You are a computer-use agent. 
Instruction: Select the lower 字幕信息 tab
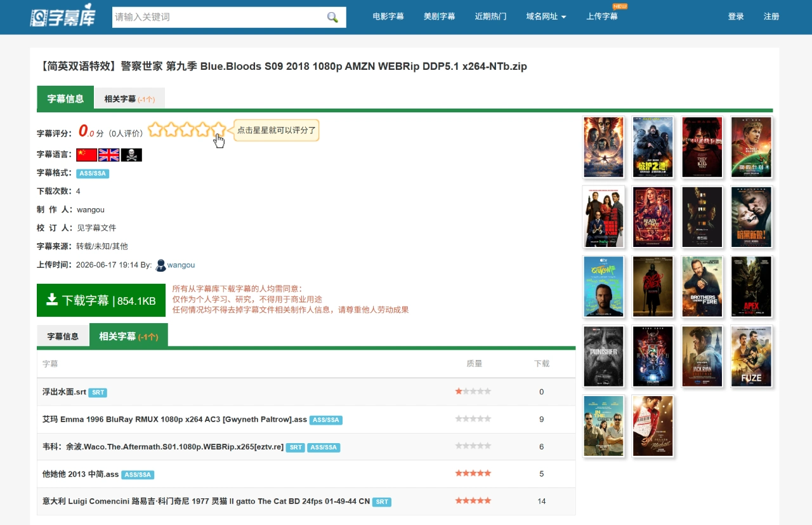[63, 336]
